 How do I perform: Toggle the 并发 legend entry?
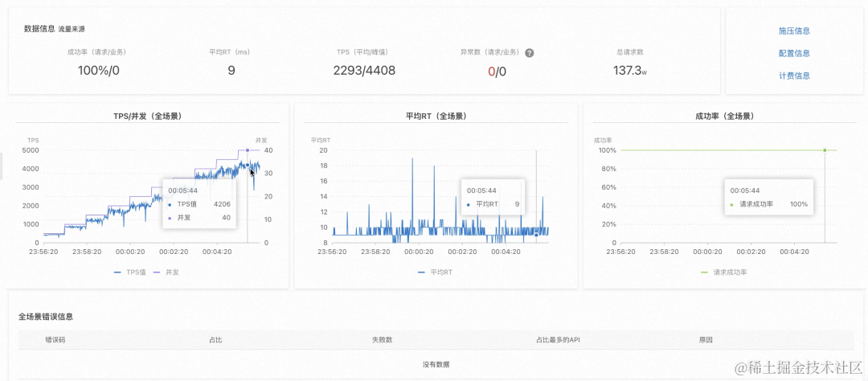point(166,272)
